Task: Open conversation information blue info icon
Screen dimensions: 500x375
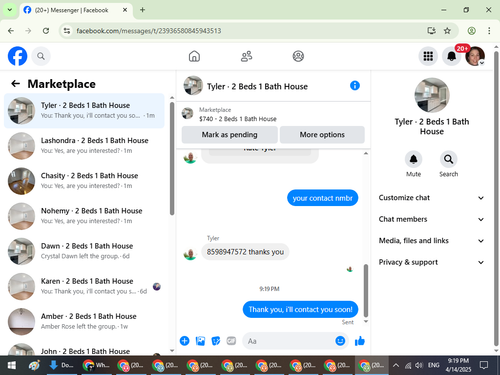Action: point(355,86)
